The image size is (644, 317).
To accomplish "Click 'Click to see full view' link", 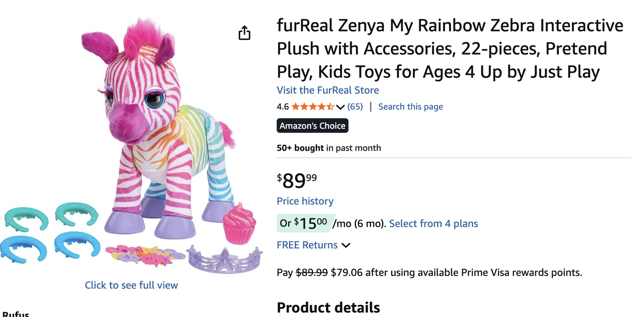I will 131,285.
